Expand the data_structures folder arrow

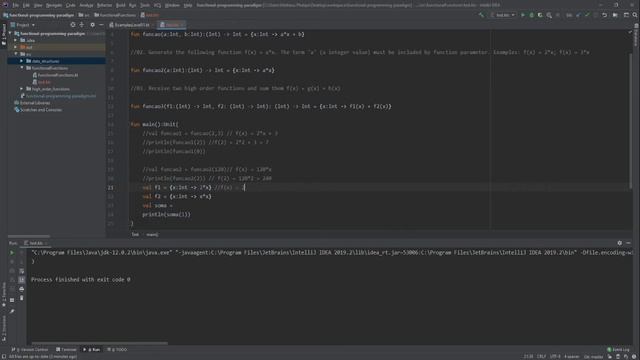point(22,61)
